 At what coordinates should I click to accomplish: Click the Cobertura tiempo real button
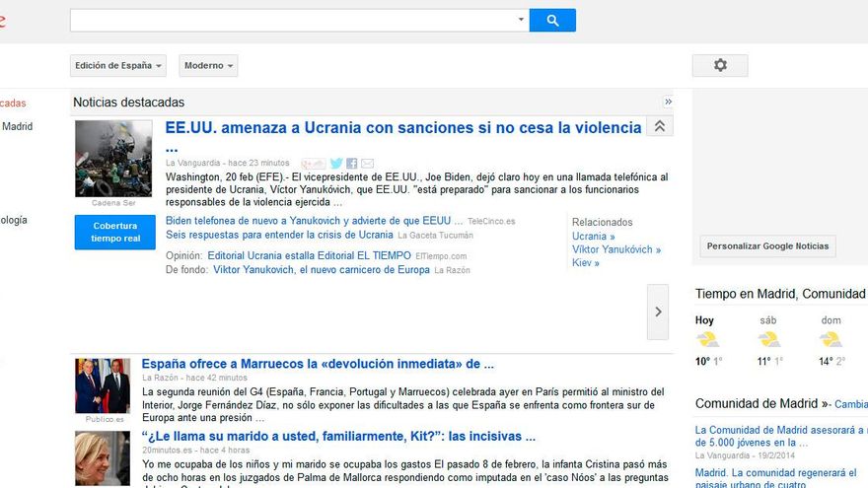coord(115,232)
